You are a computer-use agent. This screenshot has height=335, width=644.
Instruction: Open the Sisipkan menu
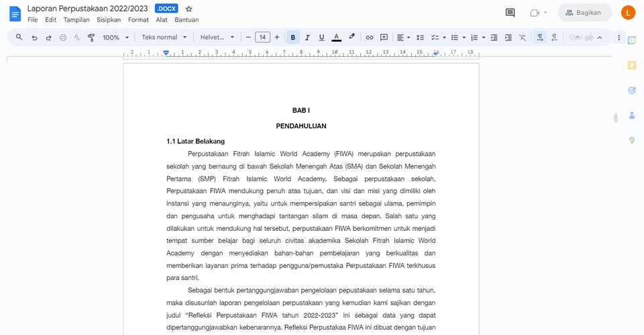tap(109, 19)
